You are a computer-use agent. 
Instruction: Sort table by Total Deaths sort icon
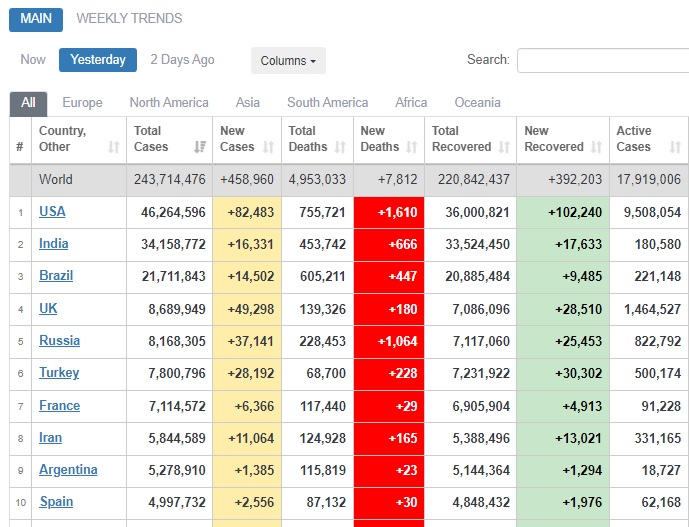(x=340, y=147)
